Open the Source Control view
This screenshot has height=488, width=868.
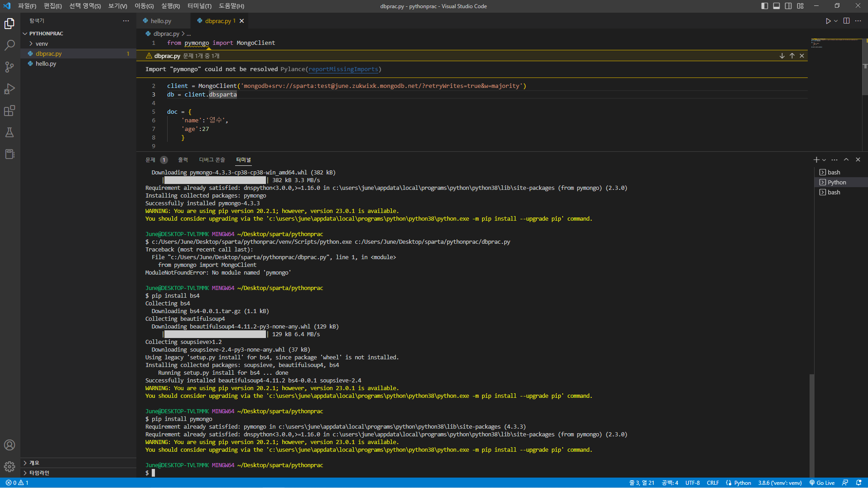coord(10,67)
